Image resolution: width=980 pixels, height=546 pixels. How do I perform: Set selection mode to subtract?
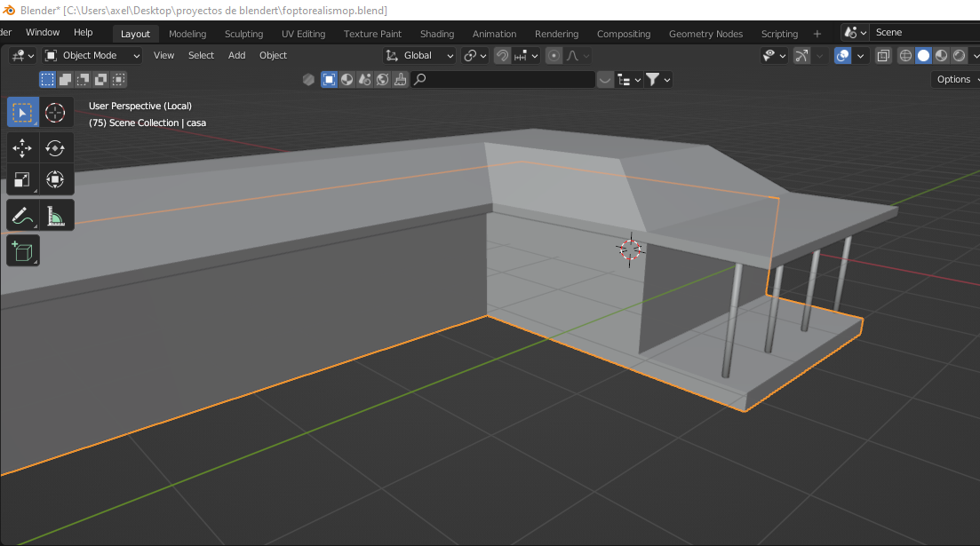coord(84,79)
